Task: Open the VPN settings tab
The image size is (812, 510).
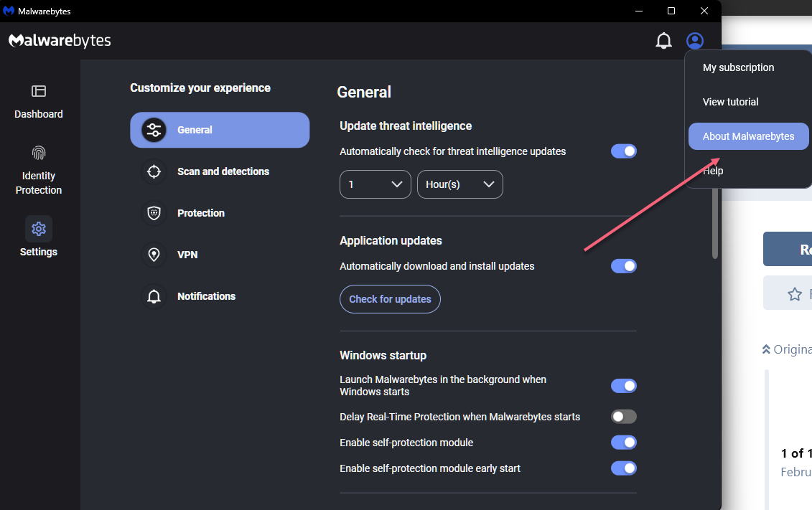Action: pos(220,255)
